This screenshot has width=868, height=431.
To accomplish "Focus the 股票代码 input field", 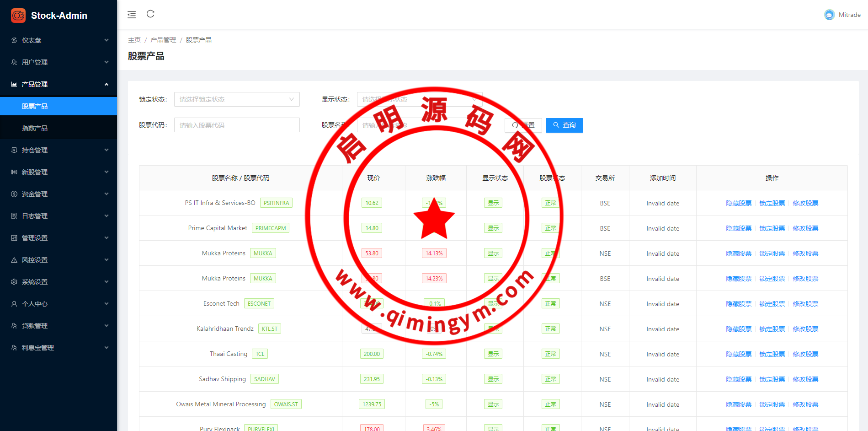I will [237, 125].
